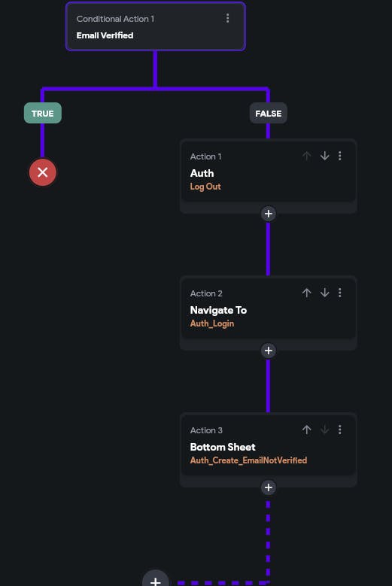
Task: Move Action 3 up with the arrow
Action: [x=307, y=430]
